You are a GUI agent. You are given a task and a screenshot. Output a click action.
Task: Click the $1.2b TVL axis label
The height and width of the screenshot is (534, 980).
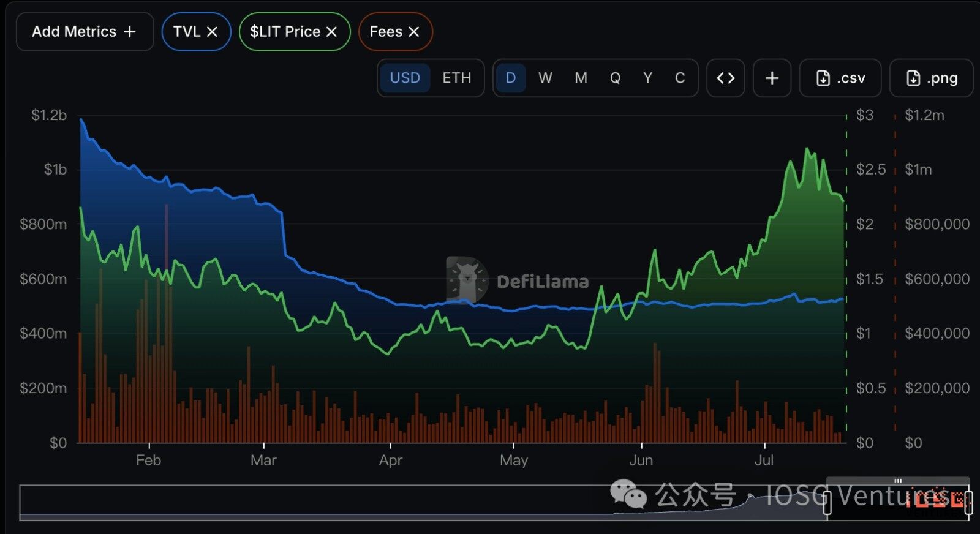point(49,115)
